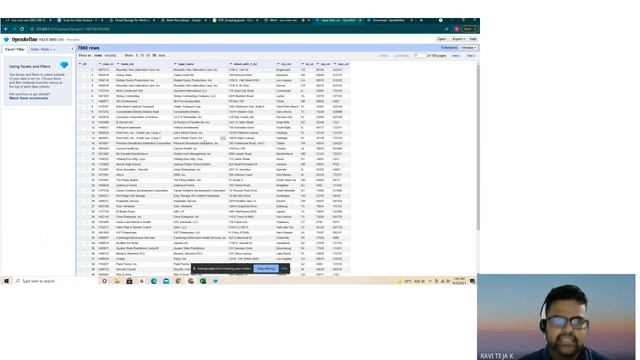Click the vertical scrollbar of the data grid

(x=478, y=147)
